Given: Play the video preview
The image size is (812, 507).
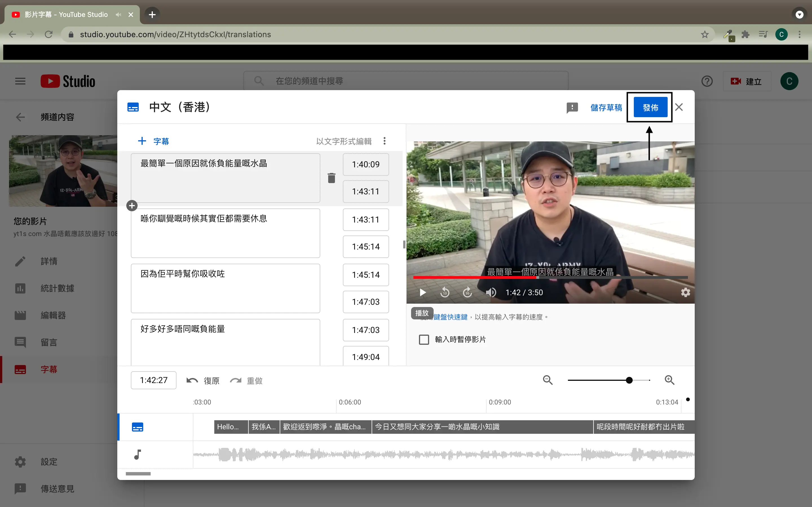Looking at the screenshot, I should [423, 292].
